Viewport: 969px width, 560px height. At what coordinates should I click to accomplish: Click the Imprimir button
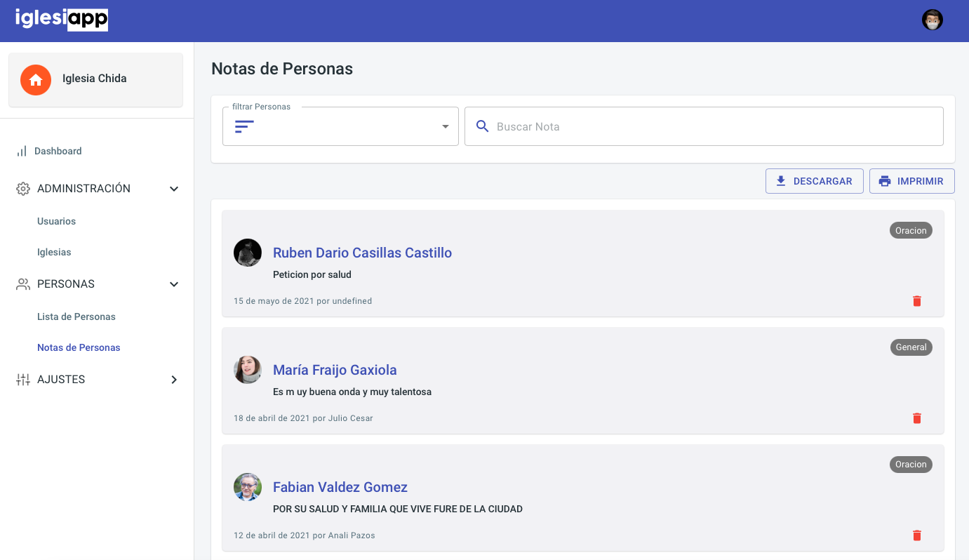pos(911,181)
